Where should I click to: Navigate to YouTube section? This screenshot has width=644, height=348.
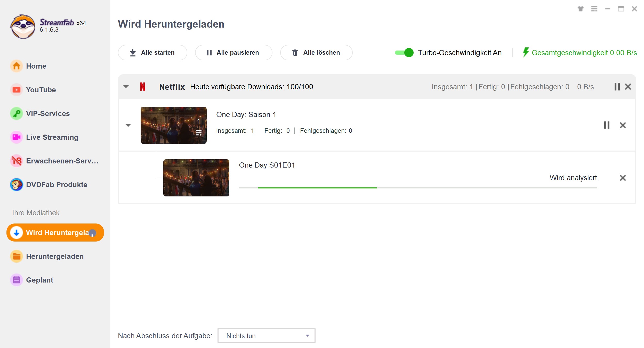pos(42,89)
